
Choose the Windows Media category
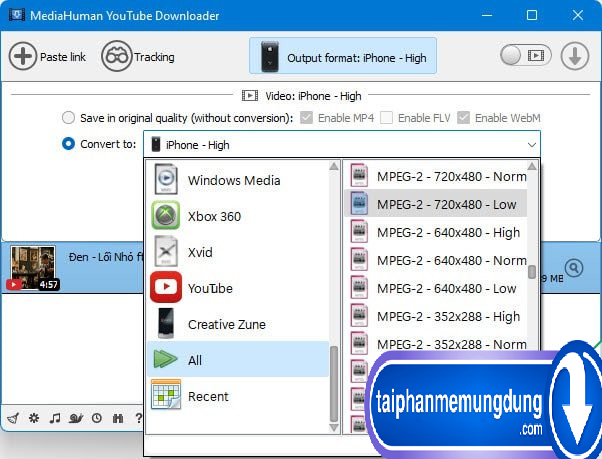[238, 180]
